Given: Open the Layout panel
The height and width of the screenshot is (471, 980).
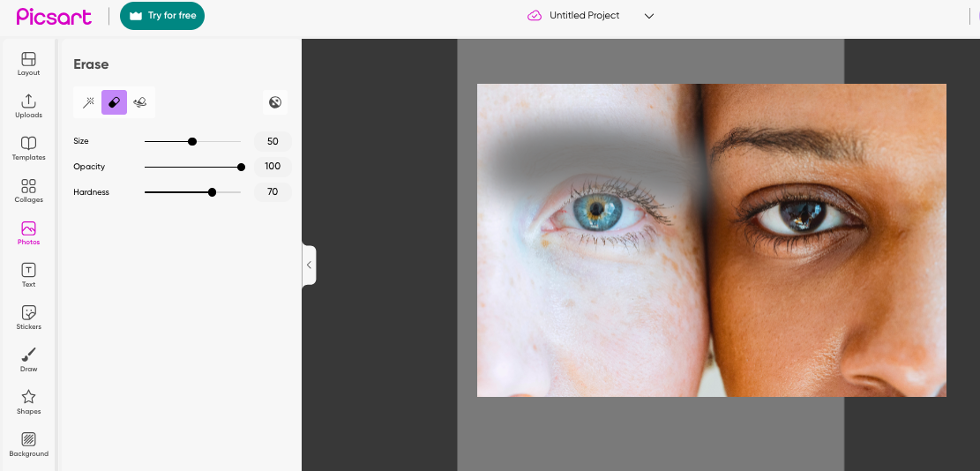Looking at the screenshot, I should click(29, 64).
